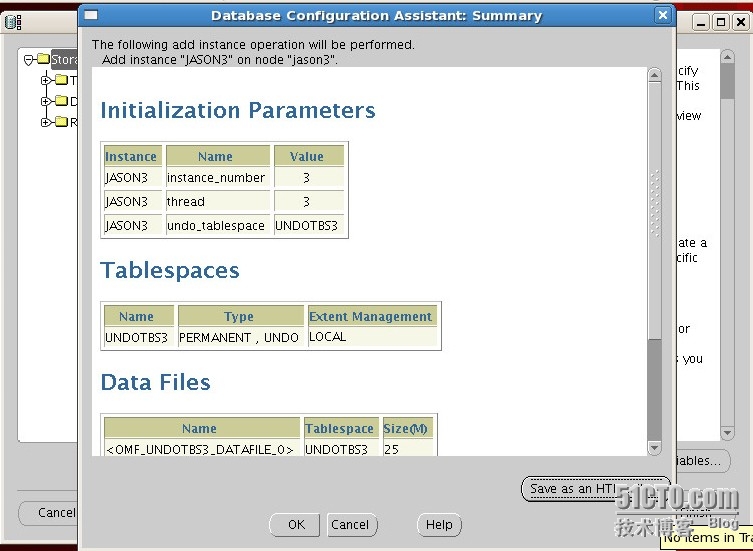Click the OK button in Summary dialog
Image resolution: width=753 pixels, height=551 pixels.
(x=294, y=525)
